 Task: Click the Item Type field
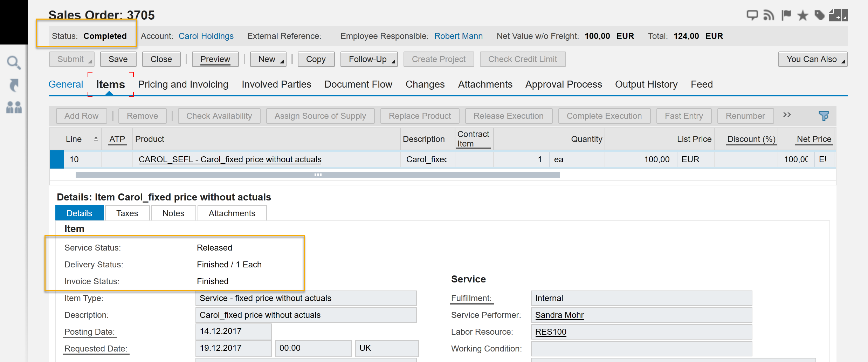point(306,298)
